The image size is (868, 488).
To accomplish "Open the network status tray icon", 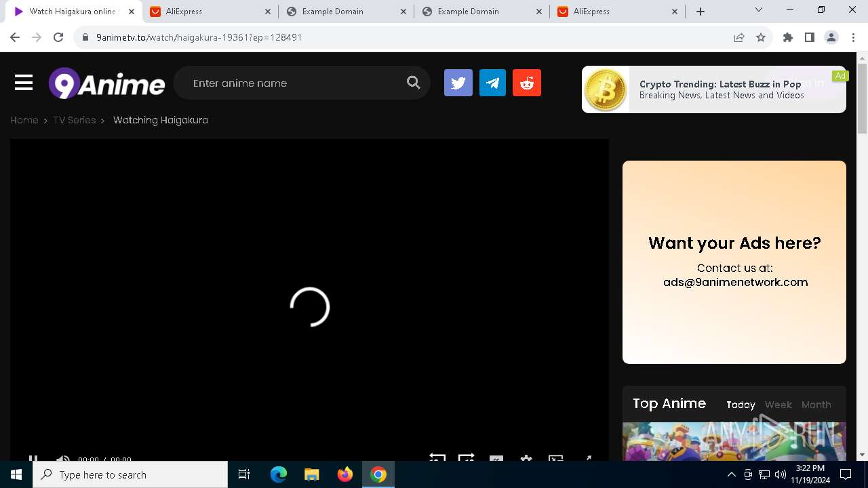I will 764,474.
